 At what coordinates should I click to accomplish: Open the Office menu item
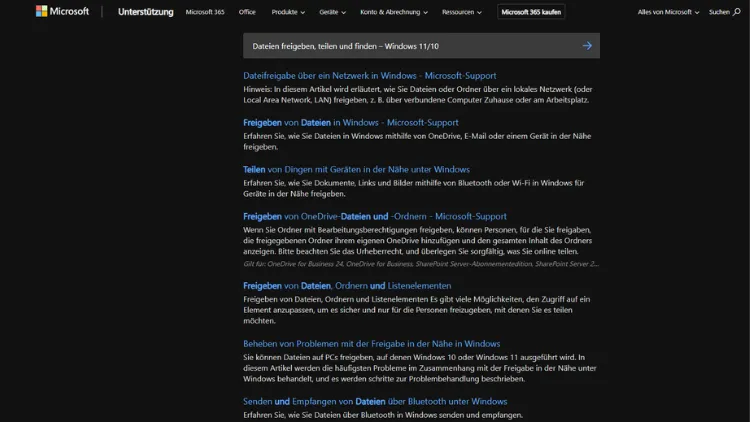(x=247, y=12)
